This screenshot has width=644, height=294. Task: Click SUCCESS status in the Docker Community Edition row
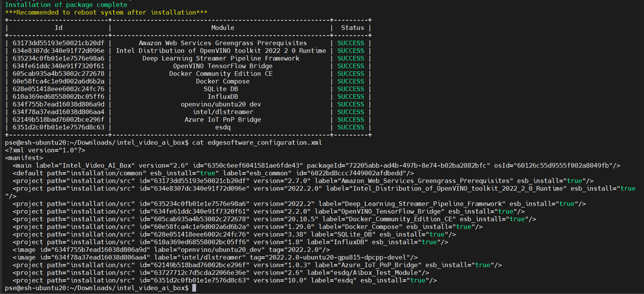351,74
